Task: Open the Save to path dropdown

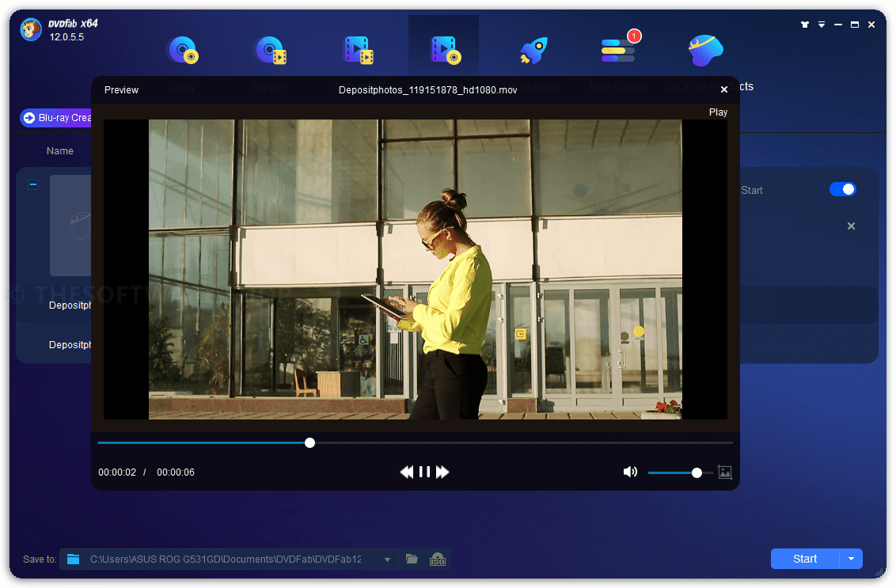Action: (387, 560)
